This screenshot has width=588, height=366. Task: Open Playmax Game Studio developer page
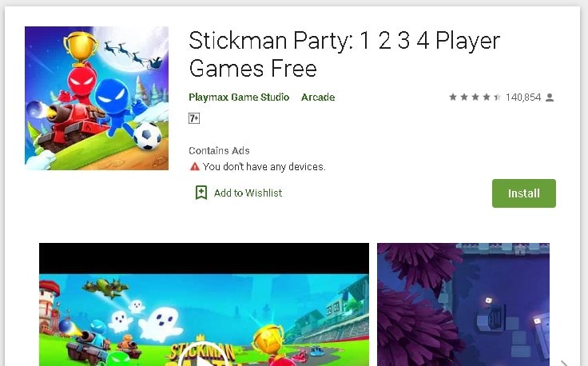pyautogui.click(x=239, y=97)
